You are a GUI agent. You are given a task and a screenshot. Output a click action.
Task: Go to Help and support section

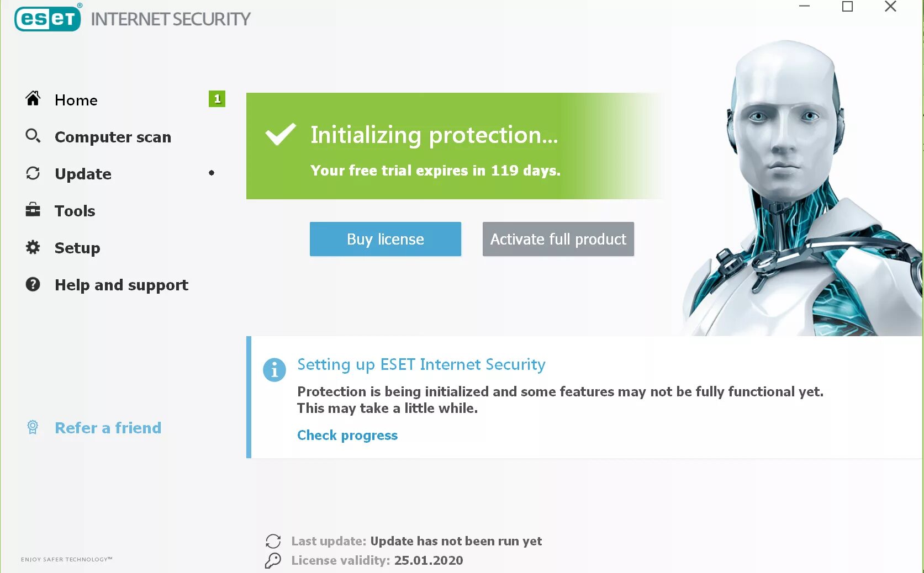tap(122, 285)
